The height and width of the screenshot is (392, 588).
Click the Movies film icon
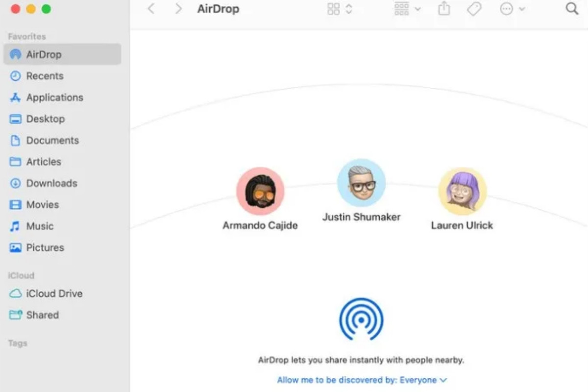(x=16, y=205)
